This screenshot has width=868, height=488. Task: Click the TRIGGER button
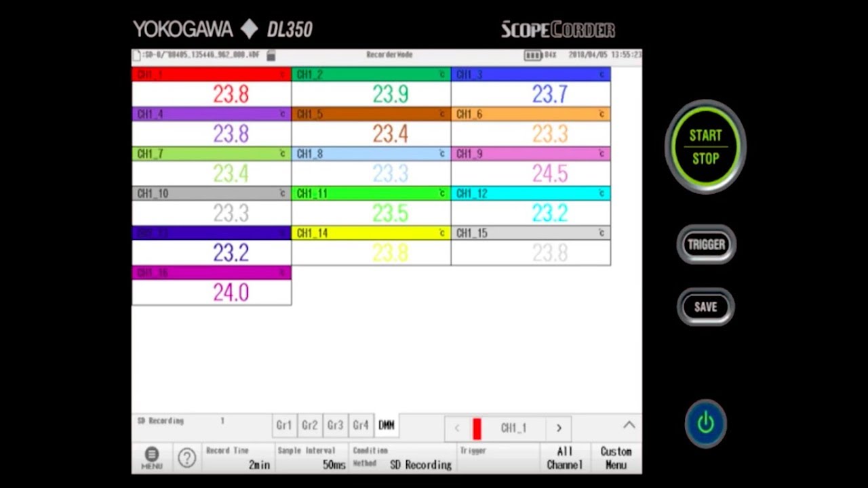(706, 245)
